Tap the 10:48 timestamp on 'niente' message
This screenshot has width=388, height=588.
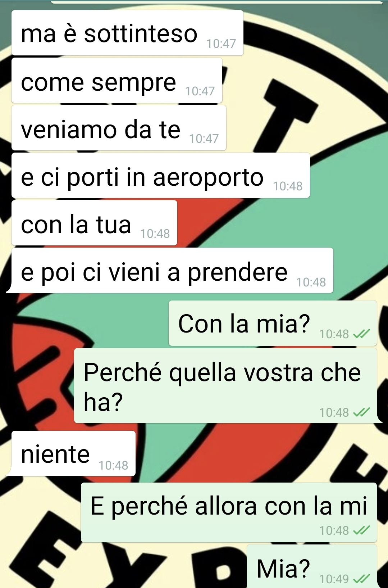click(113, 466)
